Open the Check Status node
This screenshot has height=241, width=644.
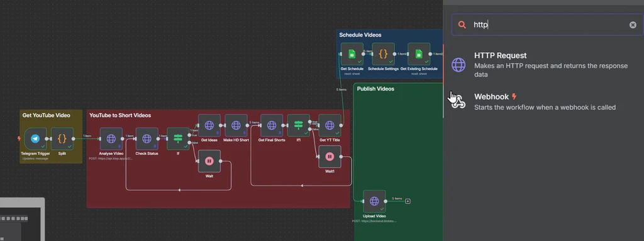(147, 138)
